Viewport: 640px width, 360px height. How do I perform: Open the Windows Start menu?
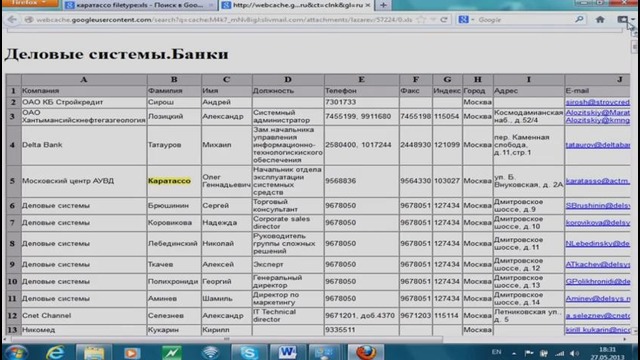tap(16, 352)
